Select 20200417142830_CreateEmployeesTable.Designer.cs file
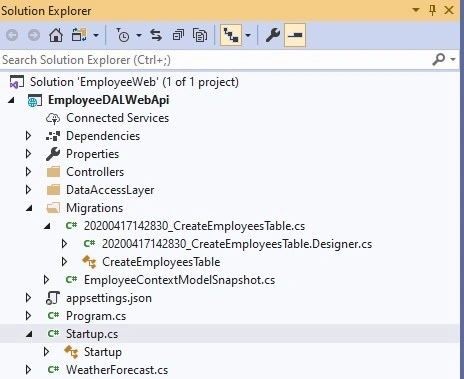 click(x=237, y=244)
